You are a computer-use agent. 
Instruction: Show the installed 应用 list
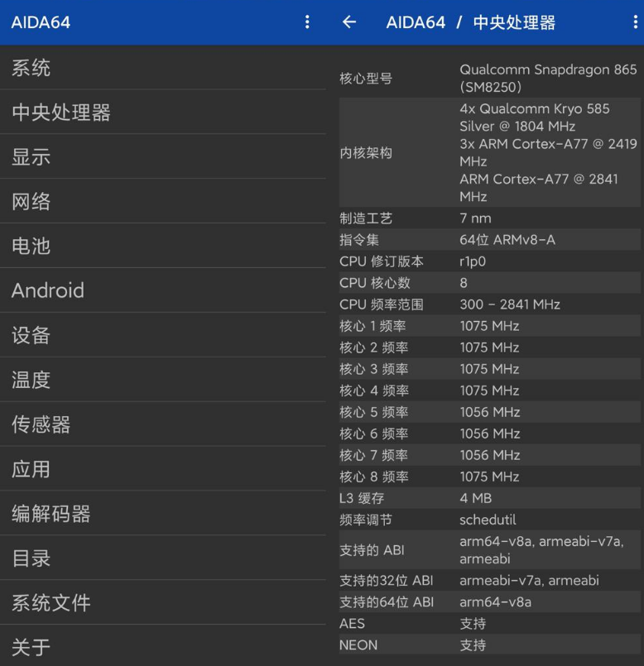click(x=162, y=470)
